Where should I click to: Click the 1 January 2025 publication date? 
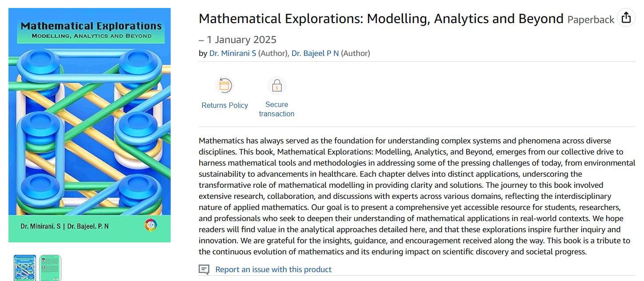tap(242, 40)
